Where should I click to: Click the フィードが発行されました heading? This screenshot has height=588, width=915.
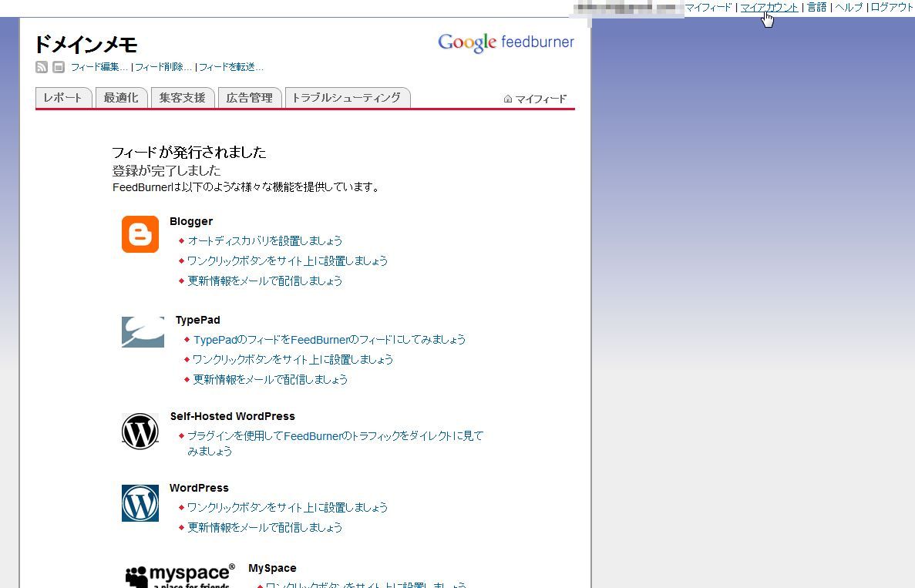pos(189,153)
